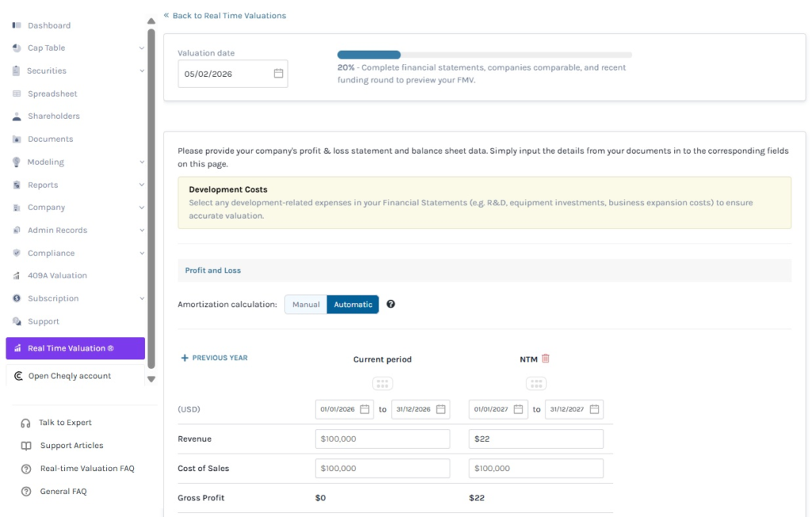
Task: Click the Current period Cost of Sales field
Action: [382, 469]
